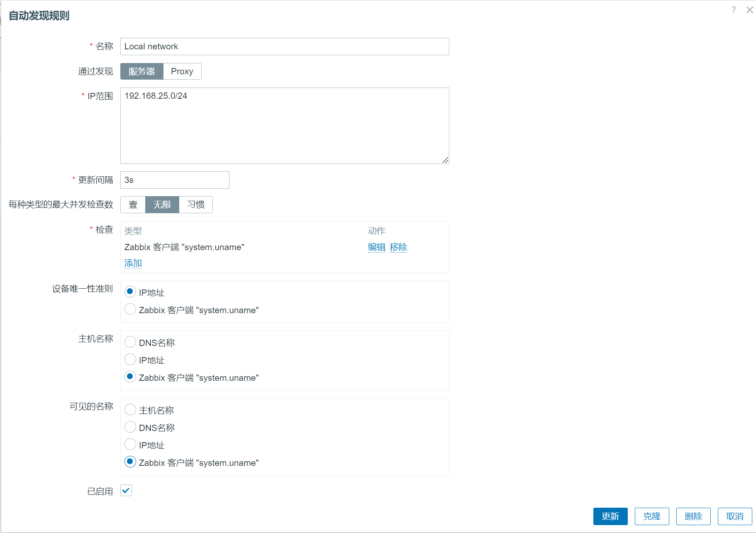
Task: Select Zabbix system.uname for 主机名称
Action: [130, 377]
